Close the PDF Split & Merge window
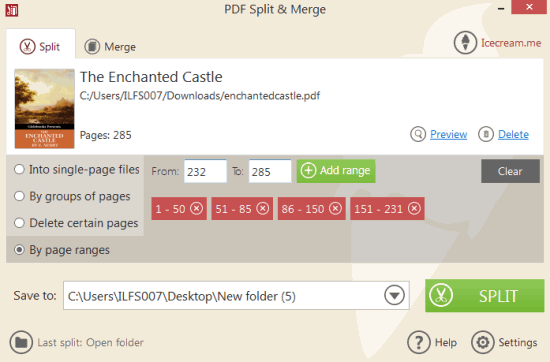 point(529,7)
